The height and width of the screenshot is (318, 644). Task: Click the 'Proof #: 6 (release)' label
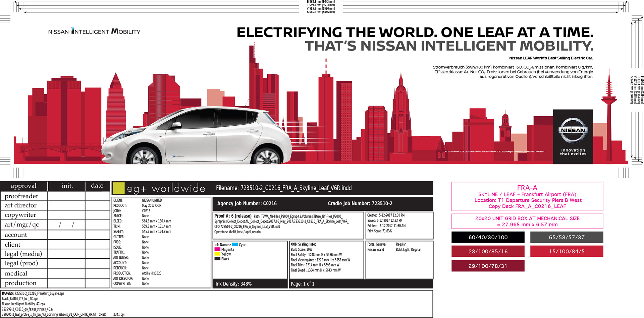233,216
